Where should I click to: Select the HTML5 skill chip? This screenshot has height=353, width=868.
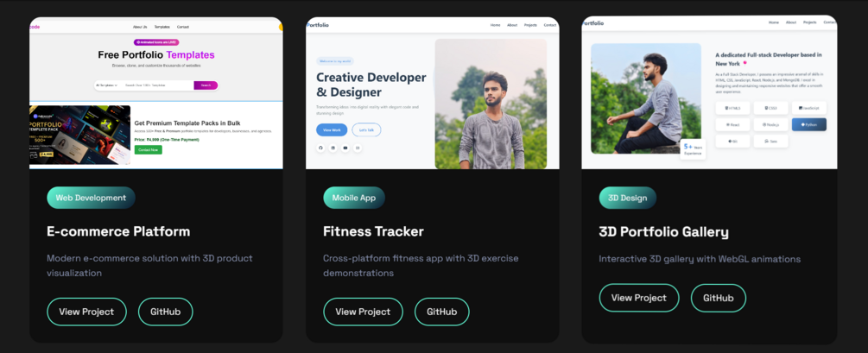(732, 108)
